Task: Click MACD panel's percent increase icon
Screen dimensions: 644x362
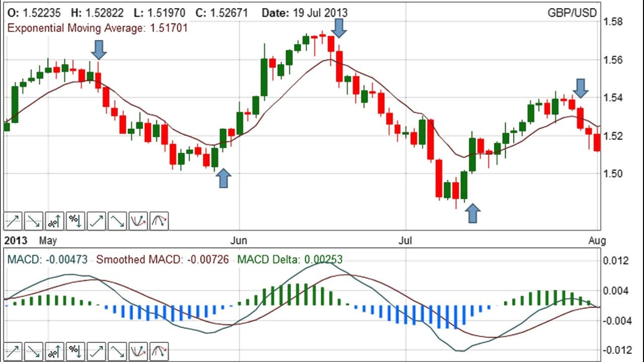Action: tap(55, 351)
